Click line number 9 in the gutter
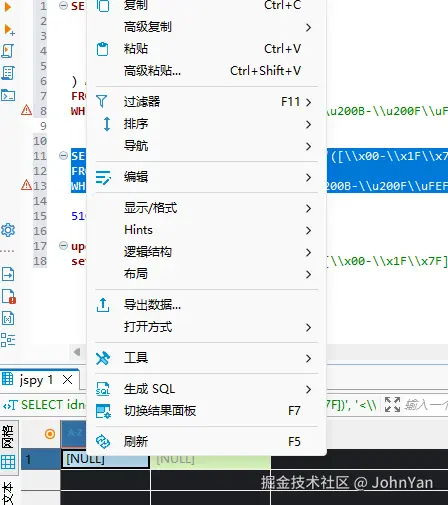 (43, 126)
